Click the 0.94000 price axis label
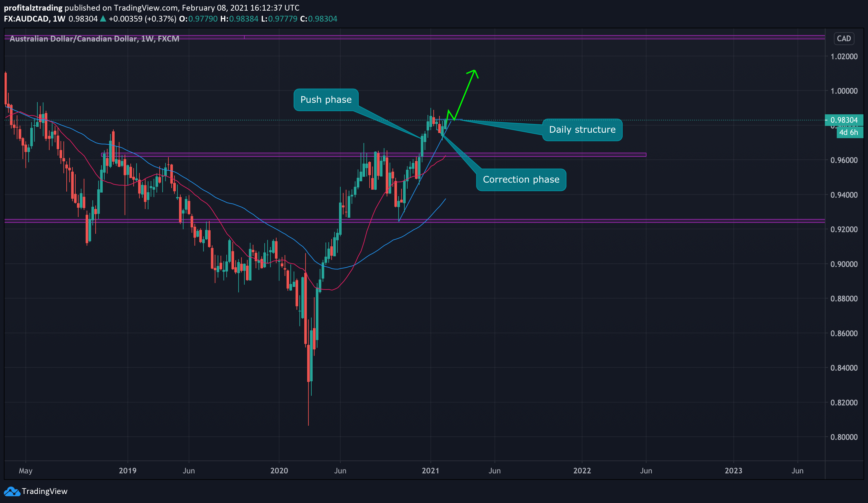Screen dimensions: 868x503 844,195
